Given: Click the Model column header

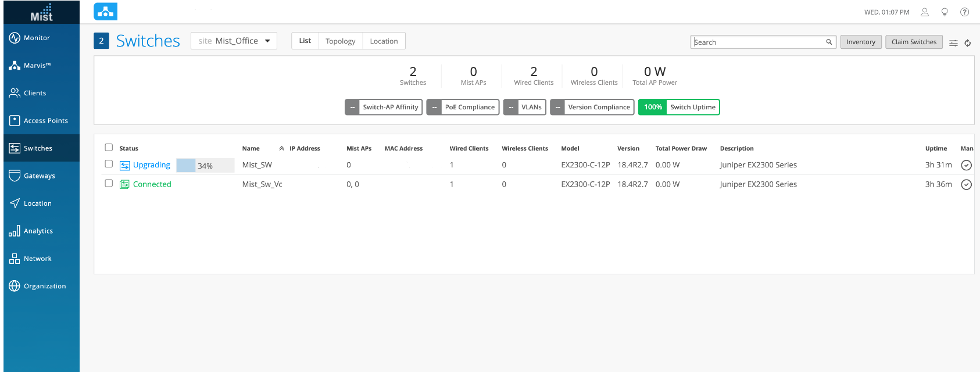Looking at the screenshot, I should click(570, 149).
